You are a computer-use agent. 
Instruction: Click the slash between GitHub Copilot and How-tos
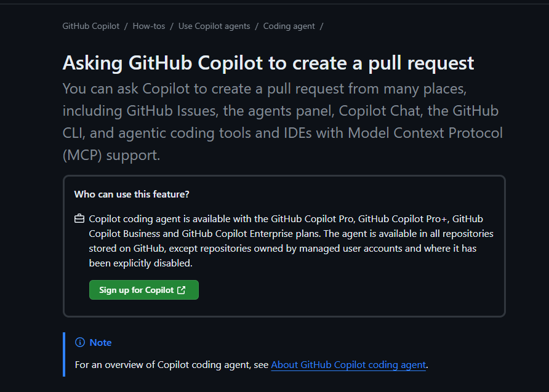click(126, 26)
